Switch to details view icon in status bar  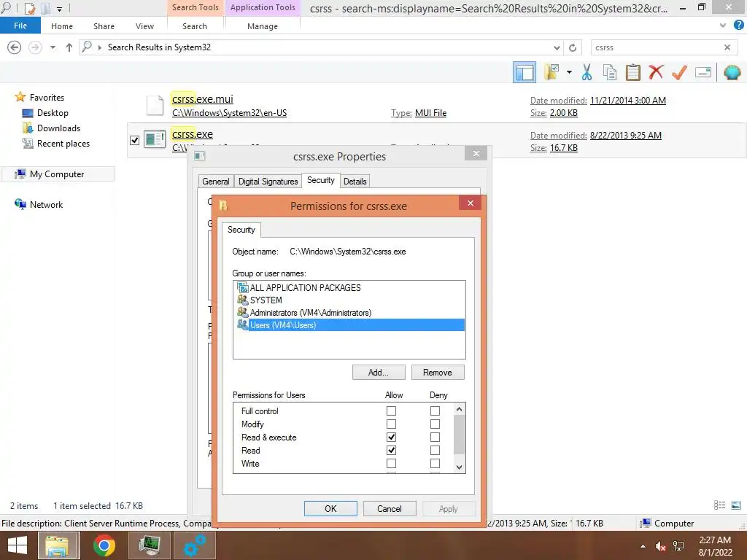tap(719, 505)
